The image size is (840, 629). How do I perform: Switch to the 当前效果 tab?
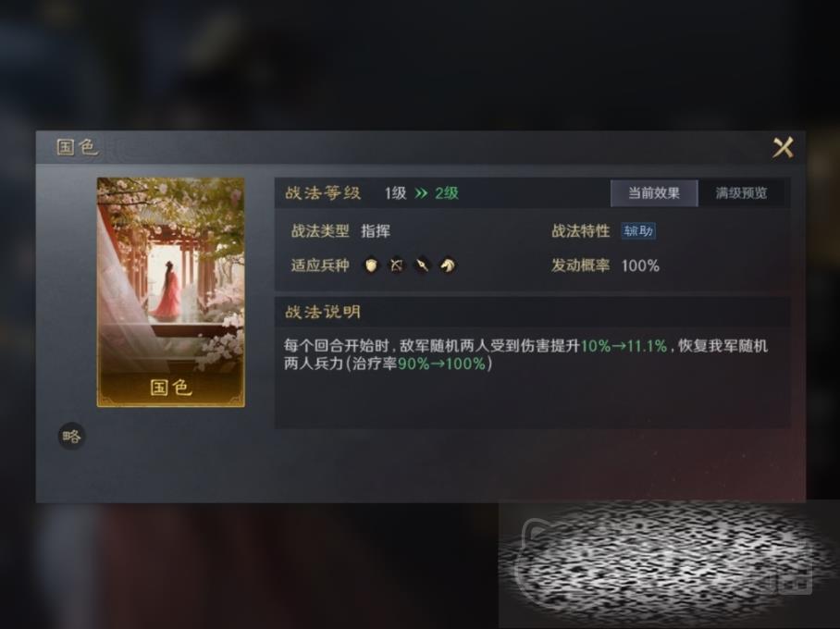(x=654, y=193)
